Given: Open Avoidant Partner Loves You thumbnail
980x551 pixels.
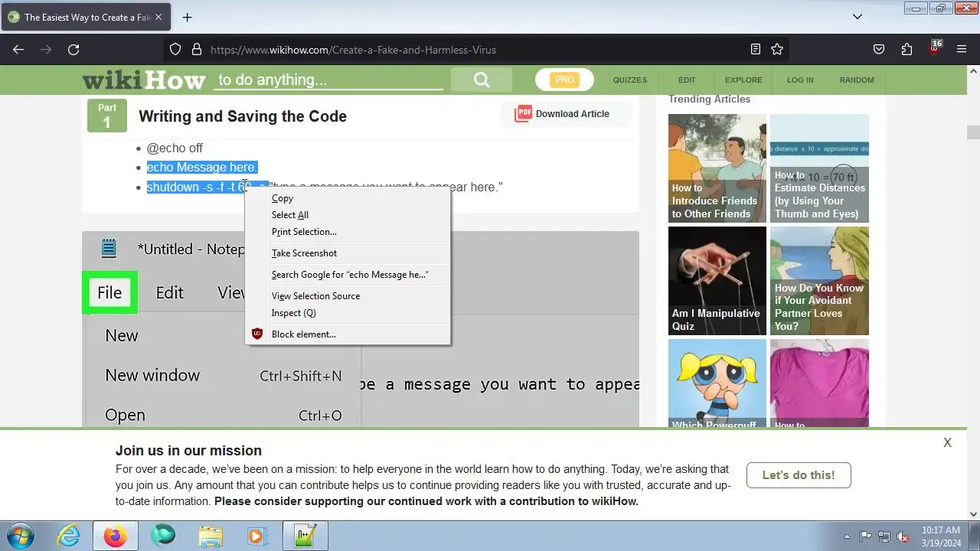Looking at the screenshot, I should point(819,281).
